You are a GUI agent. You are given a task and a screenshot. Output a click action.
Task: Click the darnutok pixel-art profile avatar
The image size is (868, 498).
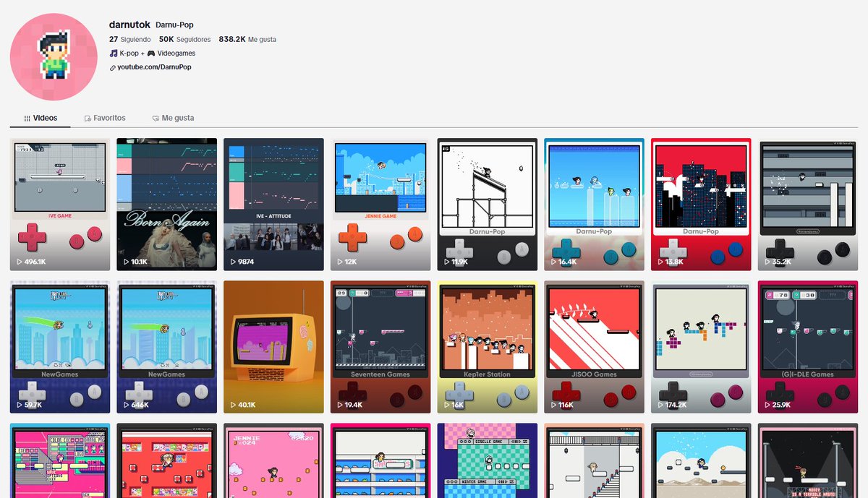click(54, 56)
